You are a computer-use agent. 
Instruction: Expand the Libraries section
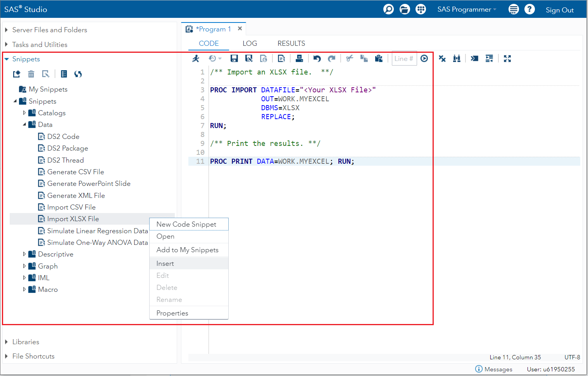(6, 342)
